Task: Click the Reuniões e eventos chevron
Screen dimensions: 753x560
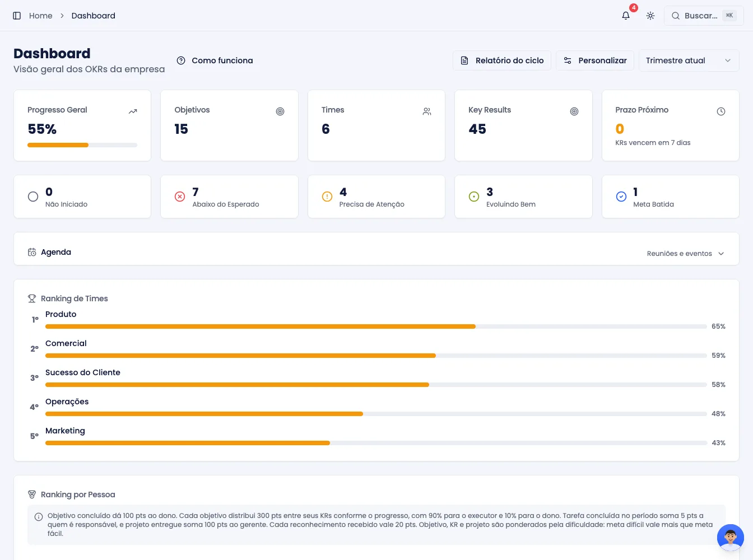Action: [x=721, y=254]
